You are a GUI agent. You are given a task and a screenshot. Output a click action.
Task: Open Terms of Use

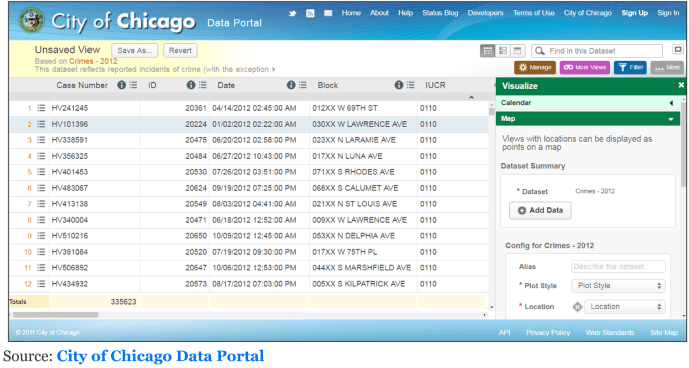point(534,13)
